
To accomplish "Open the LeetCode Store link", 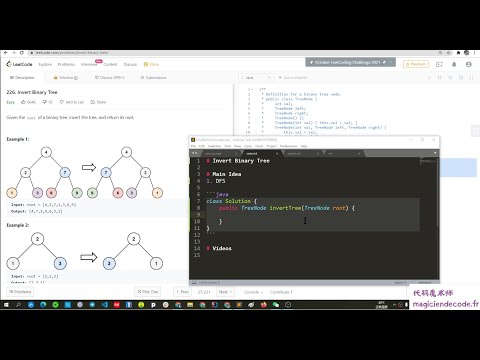I will (151, 64).
